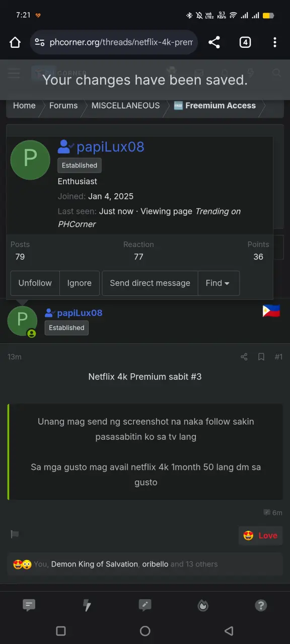Select Ignore in the profile popup
The height and width of the screenshot is (644, 290).
(x=80, y=283)
